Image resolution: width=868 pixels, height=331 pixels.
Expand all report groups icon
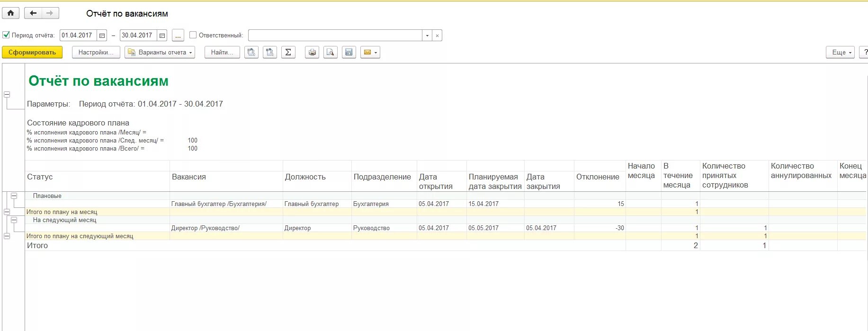pyautogui.click(x=251, y=52)
